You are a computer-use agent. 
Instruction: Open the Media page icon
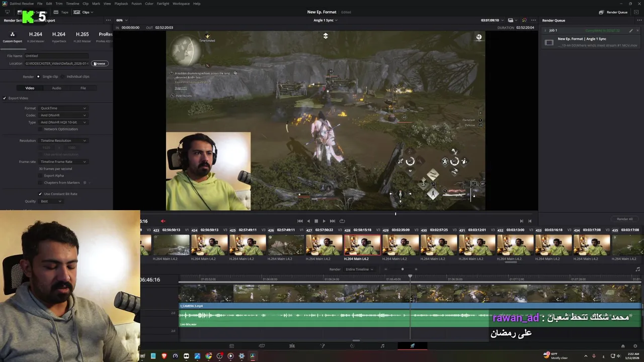(231, 346)
